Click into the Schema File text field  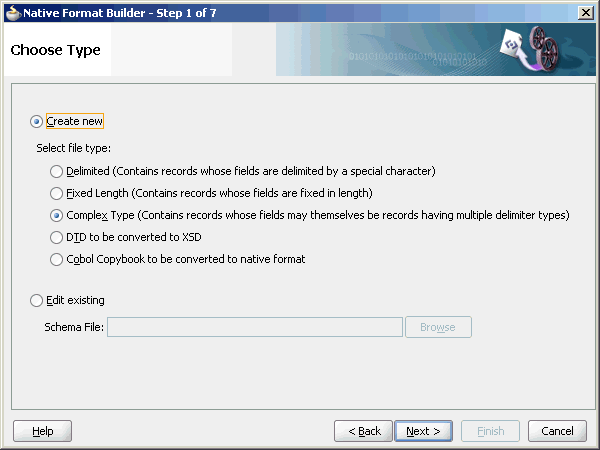[x=254, y=327]
